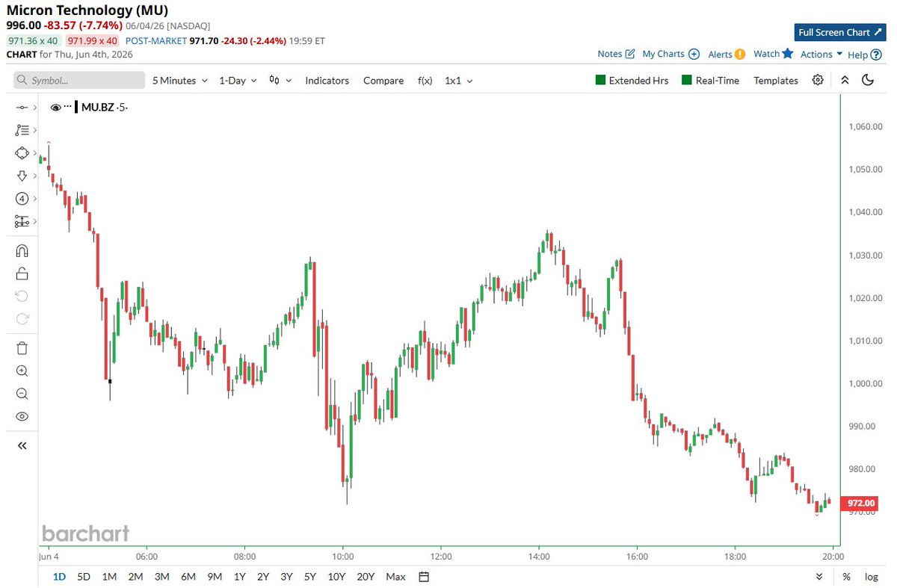Screen dimensions: 897x588
Task: Open the 1-Day period dropdown
Action: [238, 80]
